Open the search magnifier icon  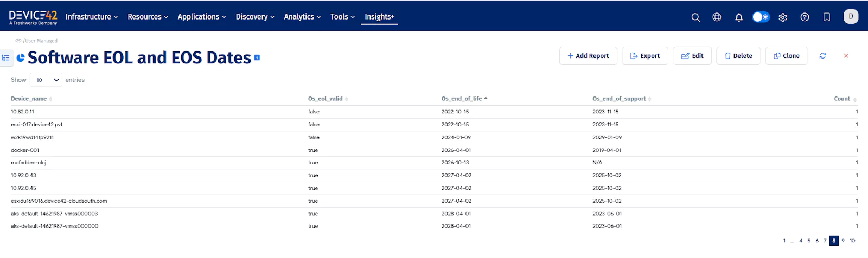[695, 17]
